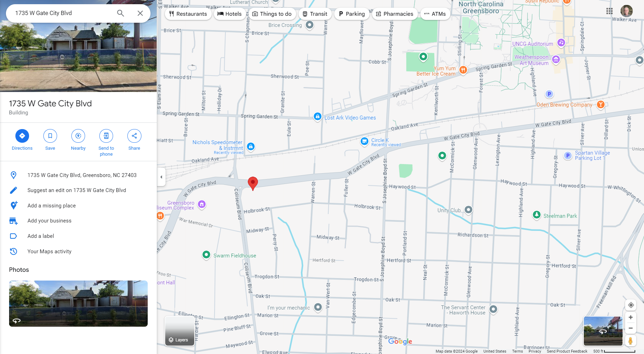The image size is (644, 354).
Task: Select Unity Club marker
Action: click(x=468, y=210)
